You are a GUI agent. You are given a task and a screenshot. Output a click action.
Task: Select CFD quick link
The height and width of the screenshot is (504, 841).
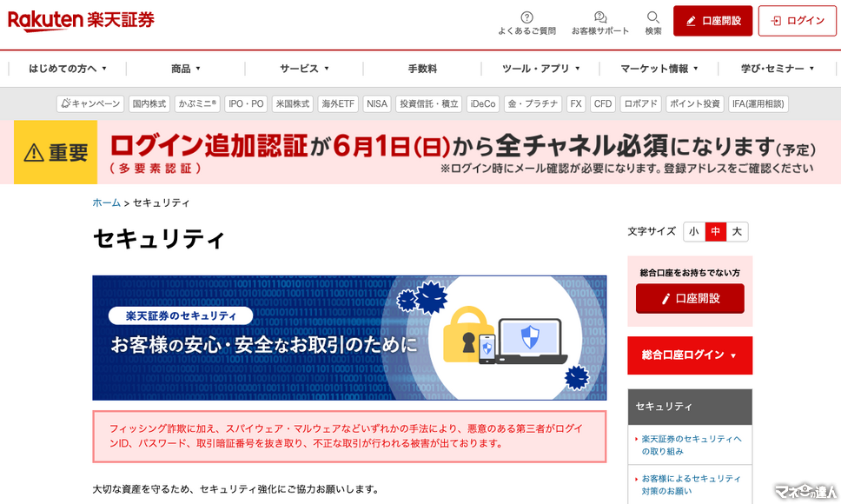[603, 104]
